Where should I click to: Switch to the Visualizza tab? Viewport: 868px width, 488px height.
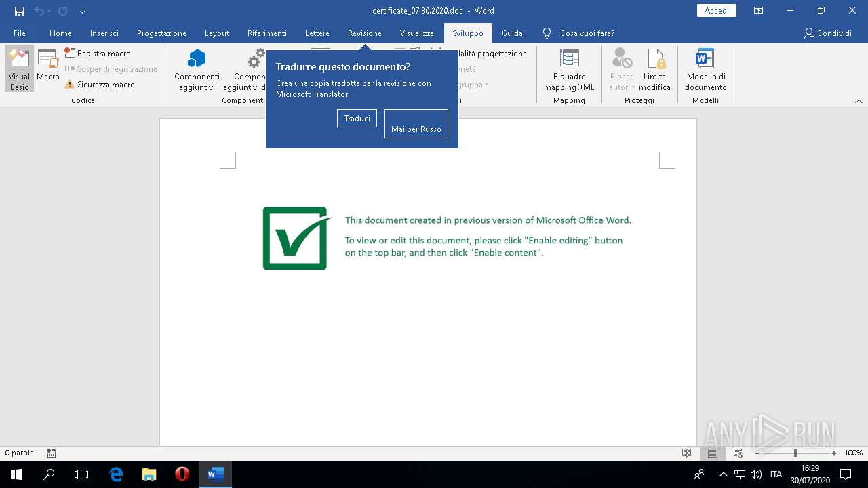417,33
